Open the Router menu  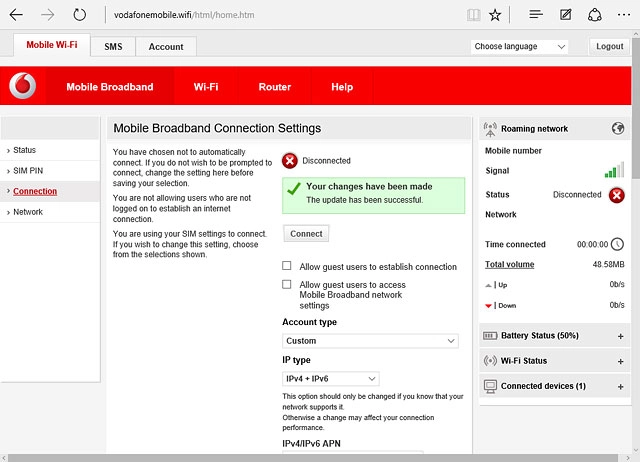tap(275, 87)
